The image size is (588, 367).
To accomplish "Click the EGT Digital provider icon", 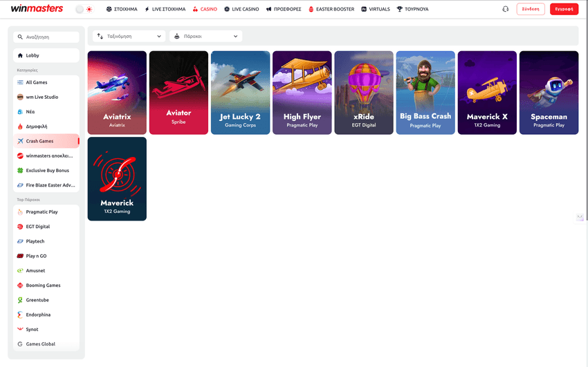I will 20,227.
